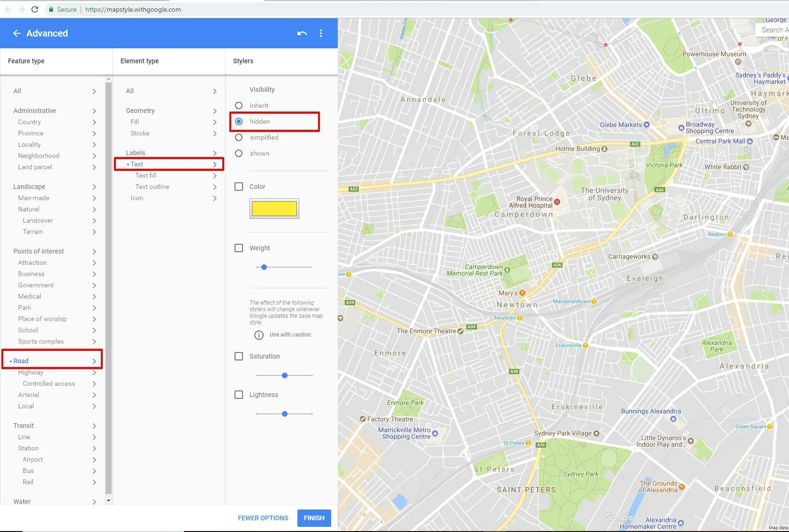Click the Mary's restaurant marker
The width and height of the screenshot is (789, 532).
pyautogui.click(x=522, y=293)
